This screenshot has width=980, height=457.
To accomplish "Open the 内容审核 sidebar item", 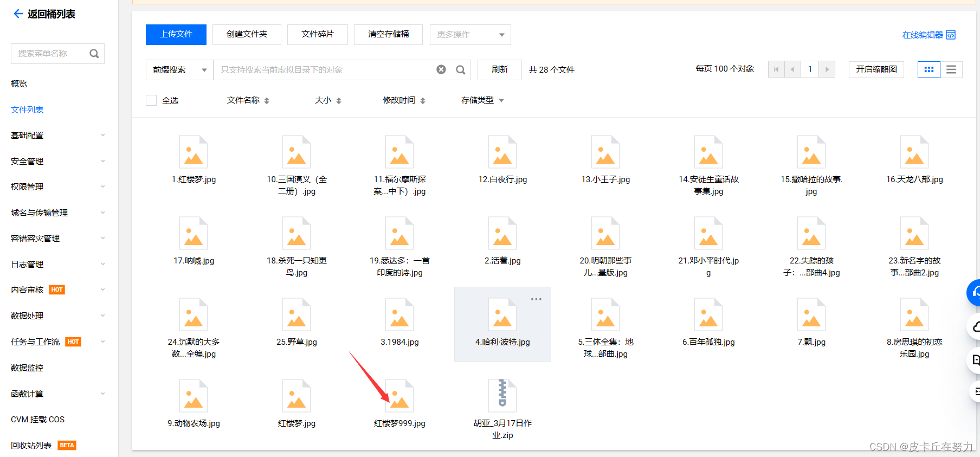I will pos(27,289).
